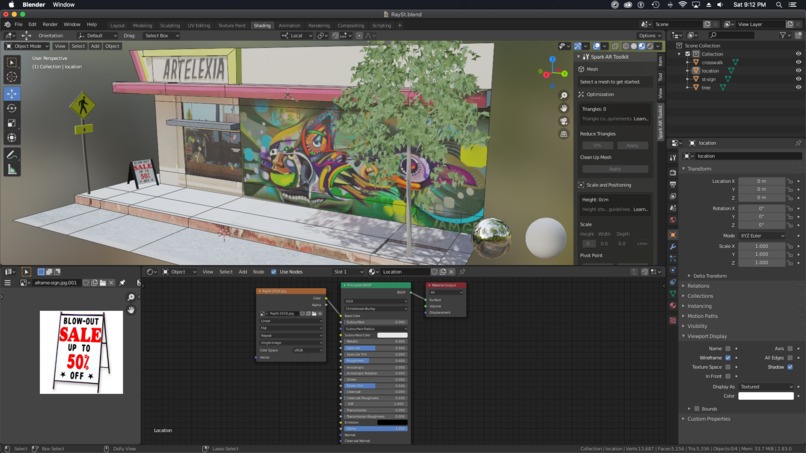806x453 pixels.
Task: Switch to the UV Editing workspace tab
Action: pyautogui.click(x=198, y=25)
